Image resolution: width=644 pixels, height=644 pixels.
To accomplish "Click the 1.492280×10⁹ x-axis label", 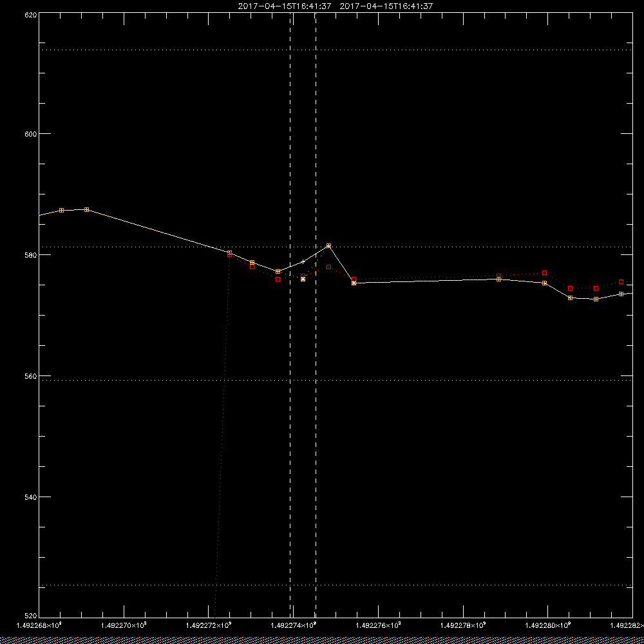I will pyautogui.click(x=548, y=625).
